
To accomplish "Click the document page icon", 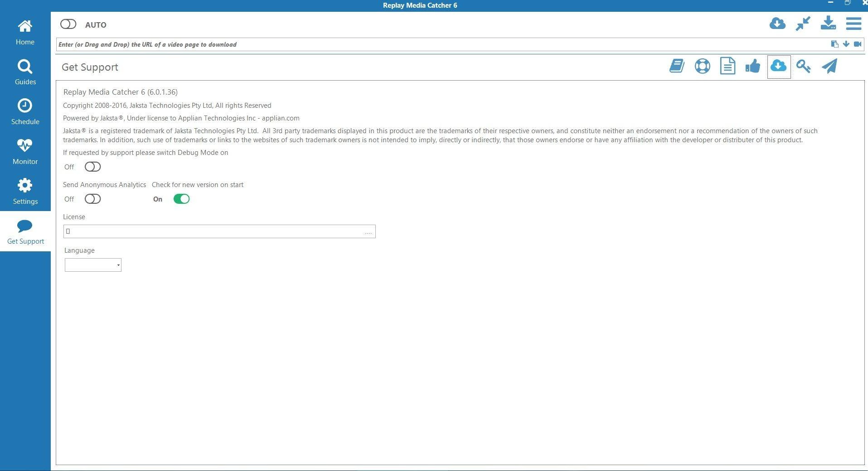I will (x=727, y=66).
